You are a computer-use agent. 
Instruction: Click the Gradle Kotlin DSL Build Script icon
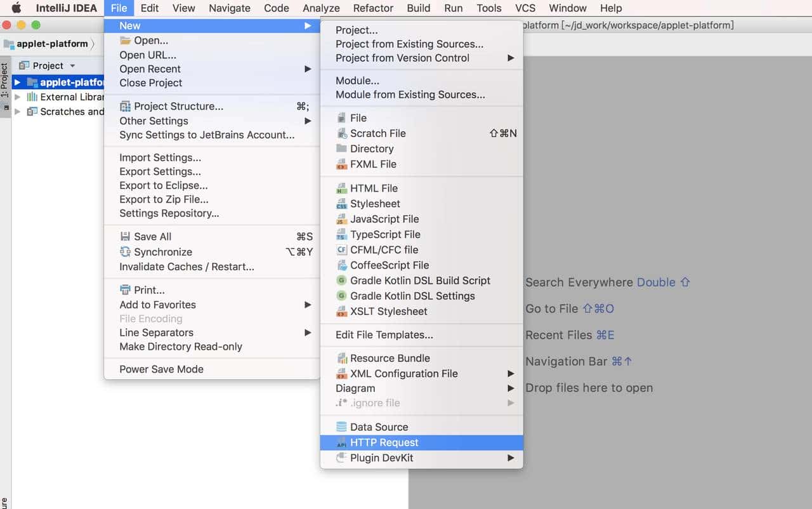[x=341, y=281]
